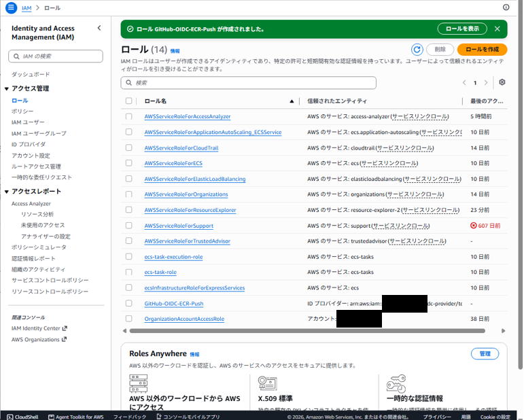Open ポリシーシミュレータ in the sidebar
The image size is (524, 420).
click(39, 247)
